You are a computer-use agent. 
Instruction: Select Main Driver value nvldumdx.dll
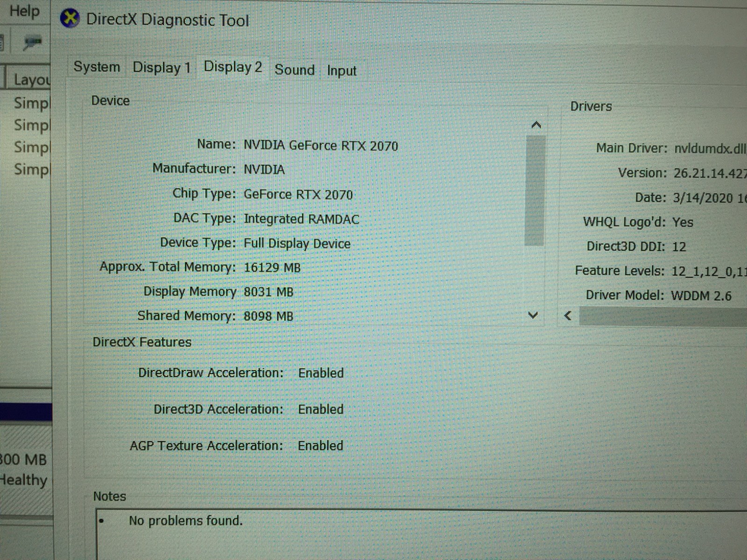pyautogui.click(x=710, y=149)
